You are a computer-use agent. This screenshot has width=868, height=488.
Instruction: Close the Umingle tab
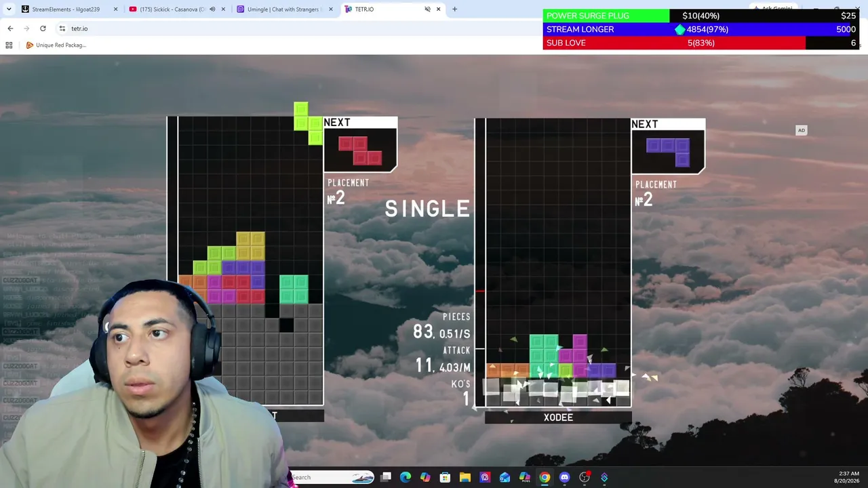click(x=331, y=9)
